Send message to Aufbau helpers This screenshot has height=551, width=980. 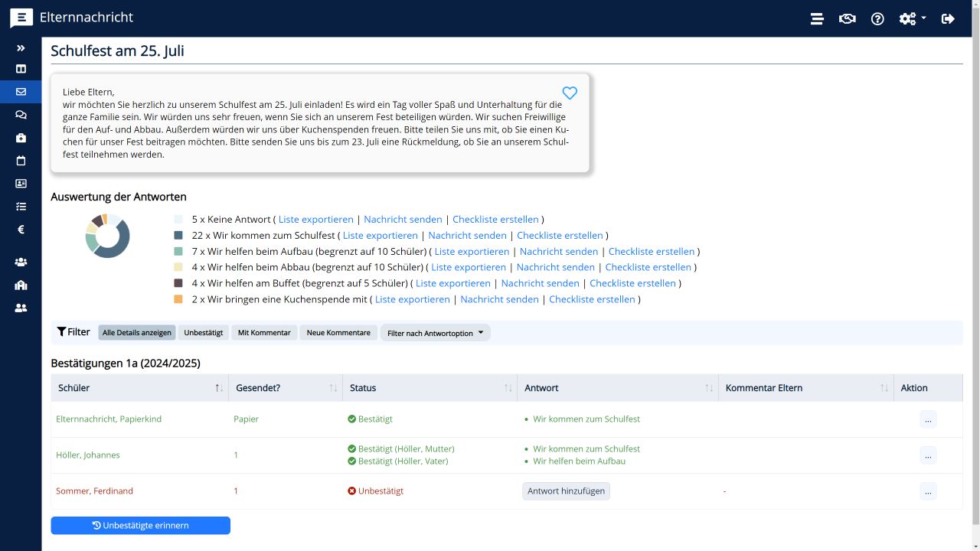[559, 252]
